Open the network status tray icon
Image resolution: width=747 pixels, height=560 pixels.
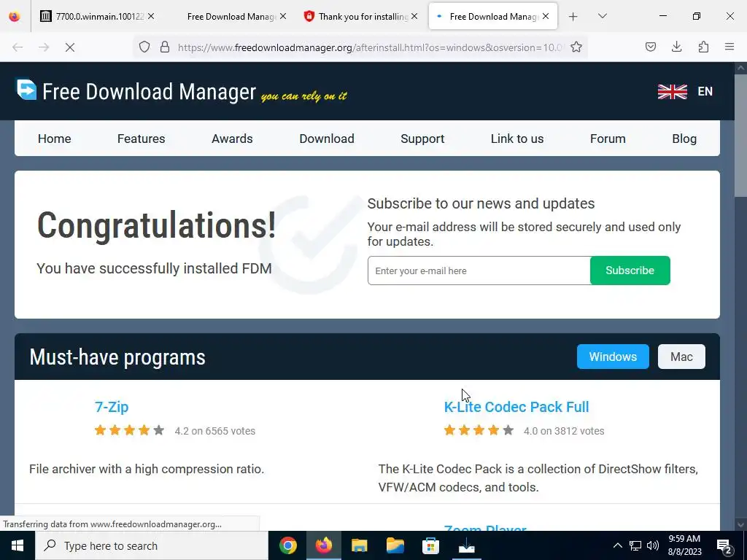[x=635, y=545]
